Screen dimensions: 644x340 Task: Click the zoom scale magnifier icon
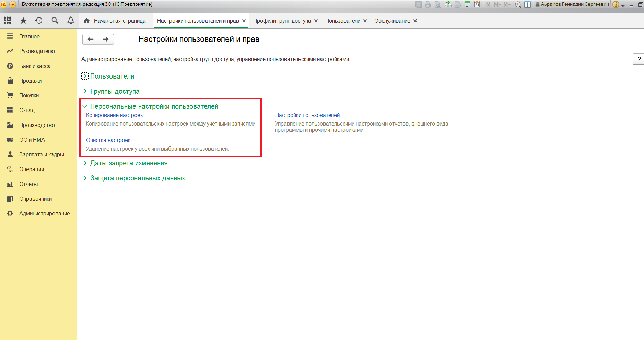[x=518, y=4]
